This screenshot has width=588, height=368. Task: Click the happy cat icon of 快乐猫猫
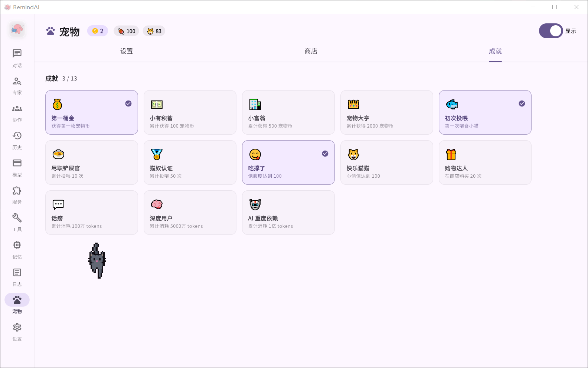pos(353,154)
